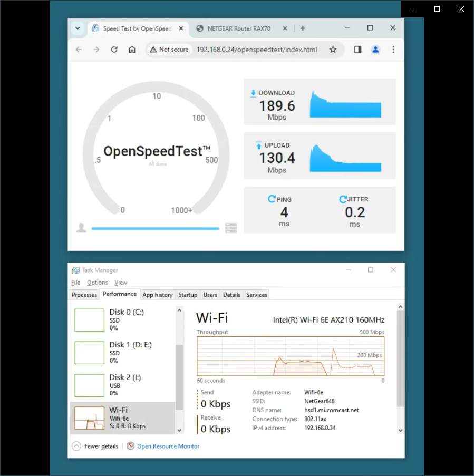Click the IPv4 address 192.168.0.34
The height and width of the screenshot is (476, 474).
(320, 428)
